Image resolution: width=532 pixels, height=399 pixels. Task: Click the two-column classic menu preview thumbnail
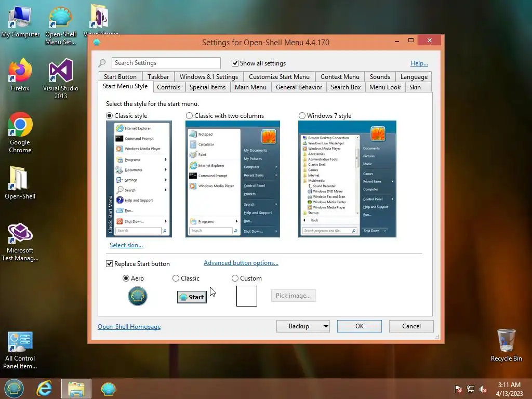coord(233,179)
